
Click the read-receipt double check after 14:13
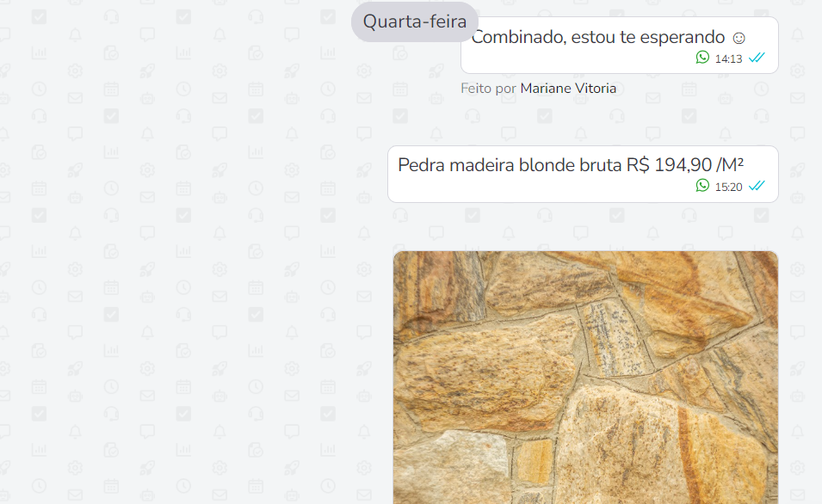(757, 58)
